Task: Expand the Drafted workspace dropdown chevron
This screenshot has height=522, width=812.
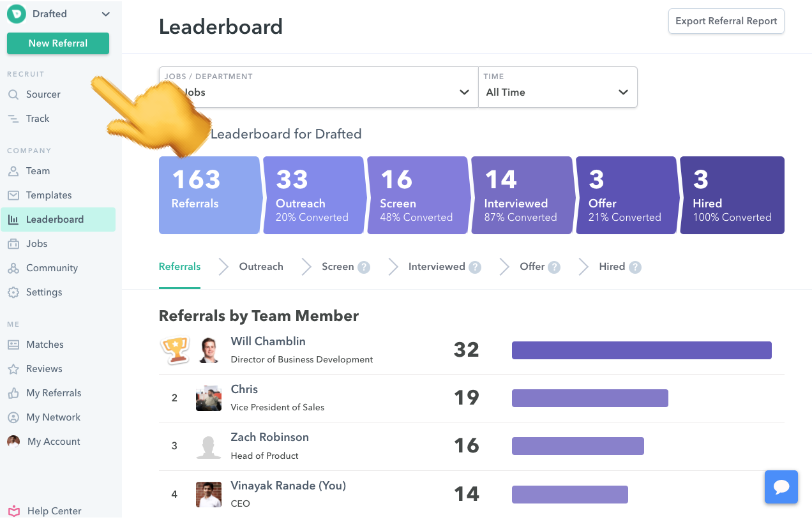Action: (x=106, y=14)
